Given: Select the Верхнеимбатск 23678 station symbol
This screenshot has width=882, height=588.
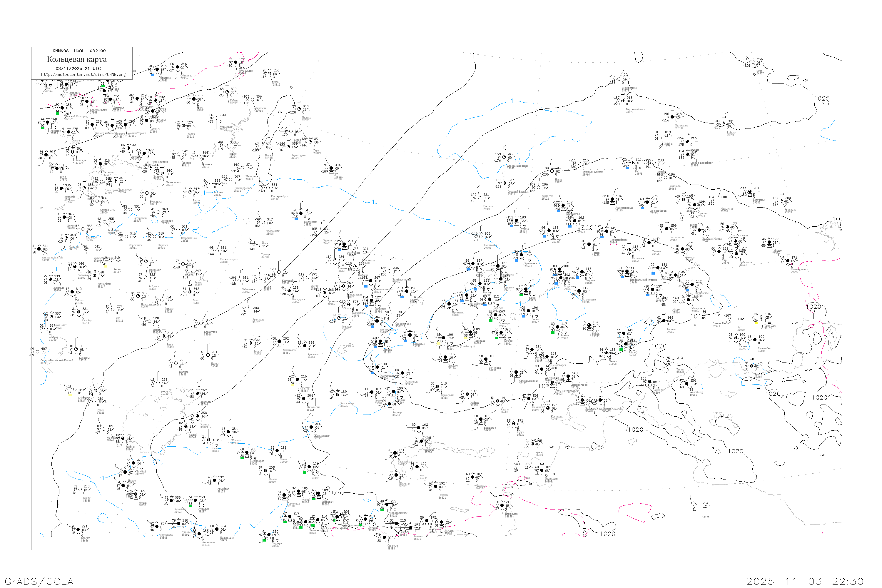Looking at the screenshot, I should pyautogui.click(x=623, y=101).
